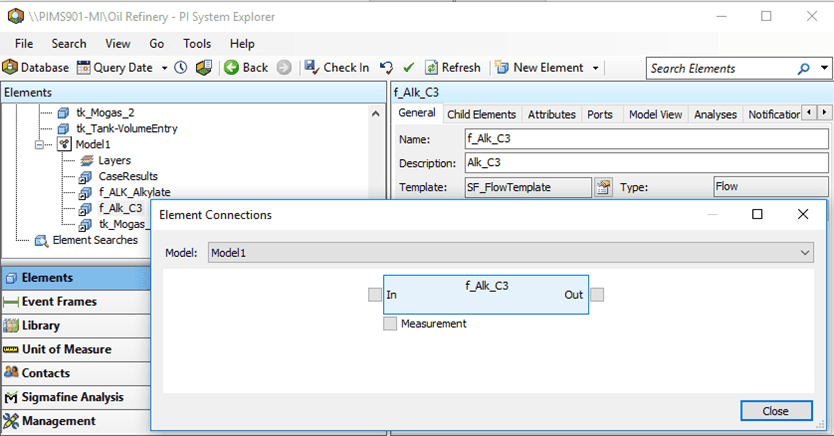Switch to the Notification tab
Screen dimensions: 834x436
pos(773,114)
